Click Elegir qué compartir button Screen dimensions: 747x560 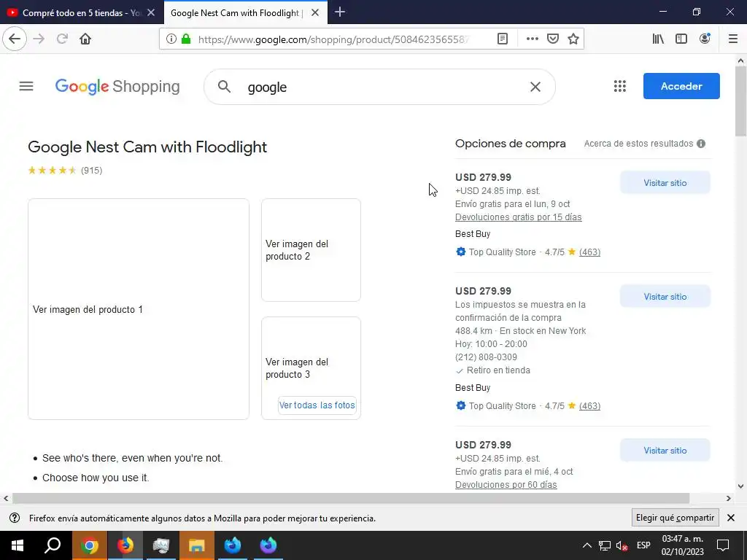coord(675,518)
